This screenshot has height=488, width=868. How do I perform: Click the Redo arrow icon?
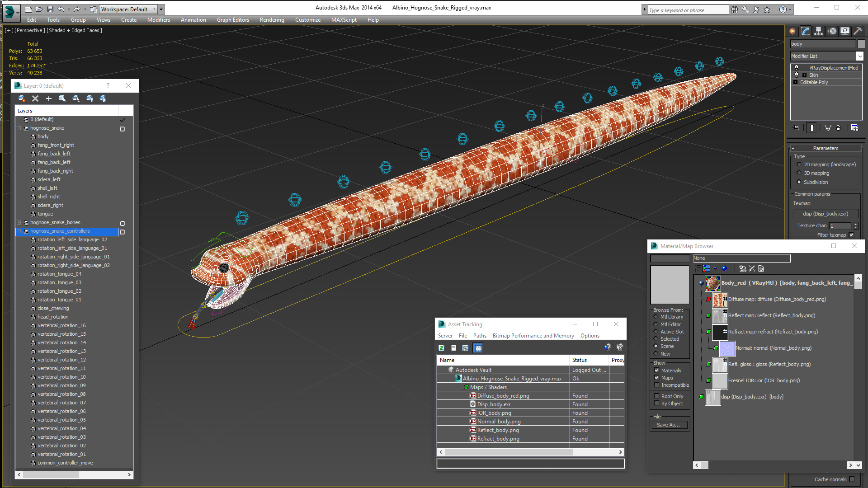point(76,9)
